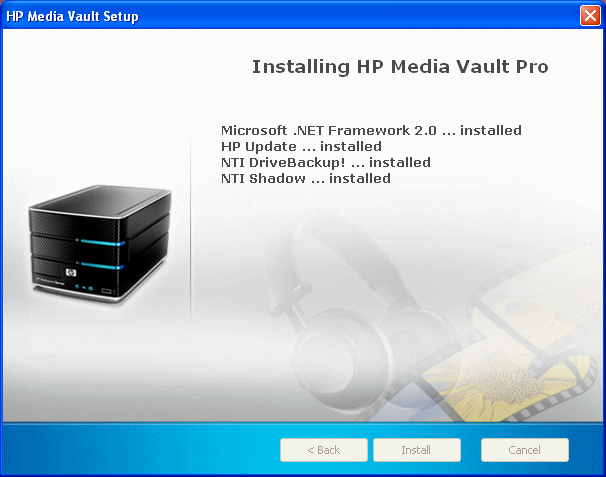Cancel the HP Media Vault setup
606x477 pixels.
pyautogui.click(x=524, y=450)
